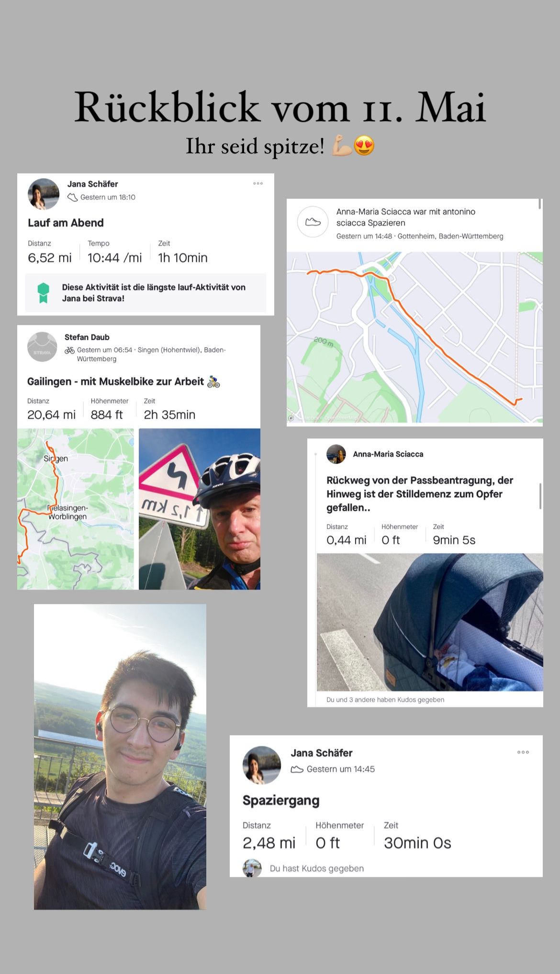The height and width of the screenshot is (974, 560).
Task: Click the kudos giver avatar beside 'Du hast Kudos gegeben'
Action: coord(252,868)
